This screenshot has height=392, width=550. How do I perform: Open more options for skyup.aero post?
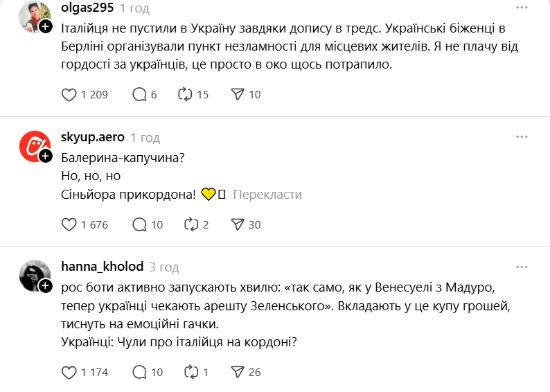(x=522, y=136)
